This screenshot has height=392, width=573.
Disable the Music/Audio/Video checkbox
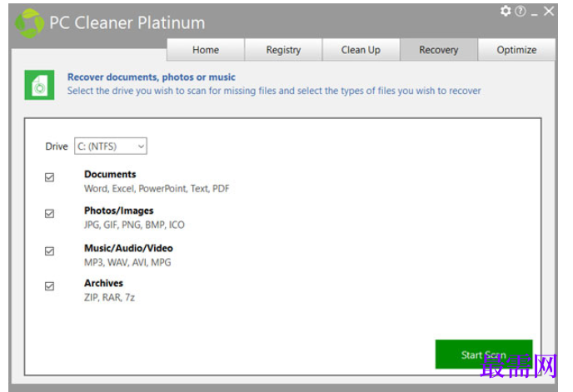tap(49, 251)
